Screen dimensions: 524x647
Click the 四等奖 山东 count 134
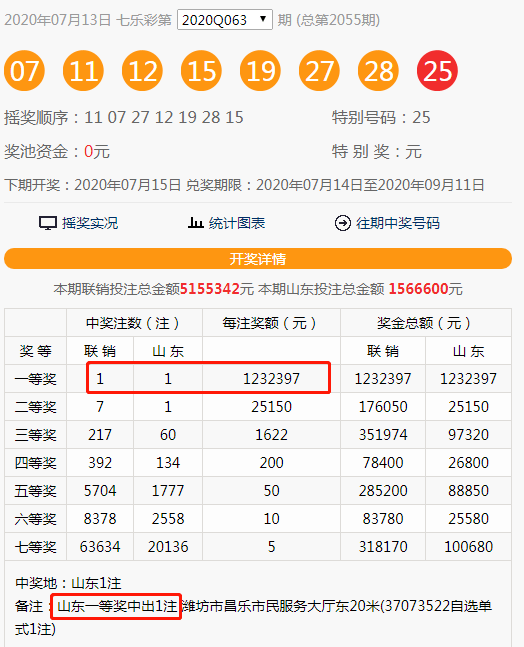click(x=168, y=463)
